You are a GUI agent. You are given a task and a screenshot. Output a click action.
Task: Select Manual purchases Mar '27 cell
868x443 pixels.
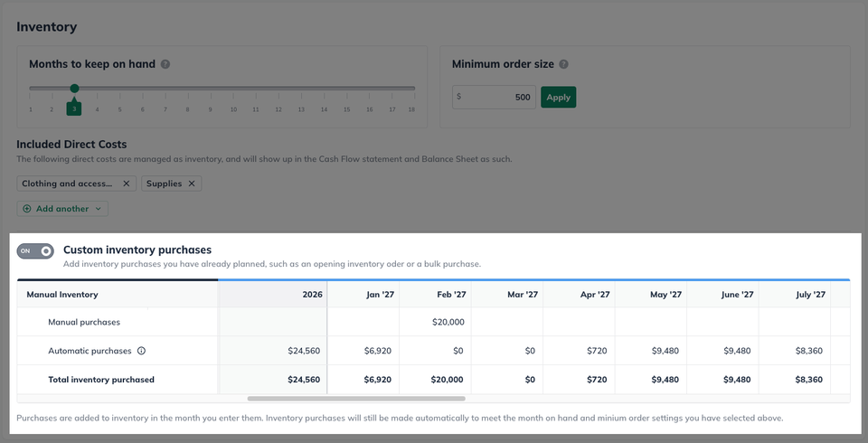(507, 322)
